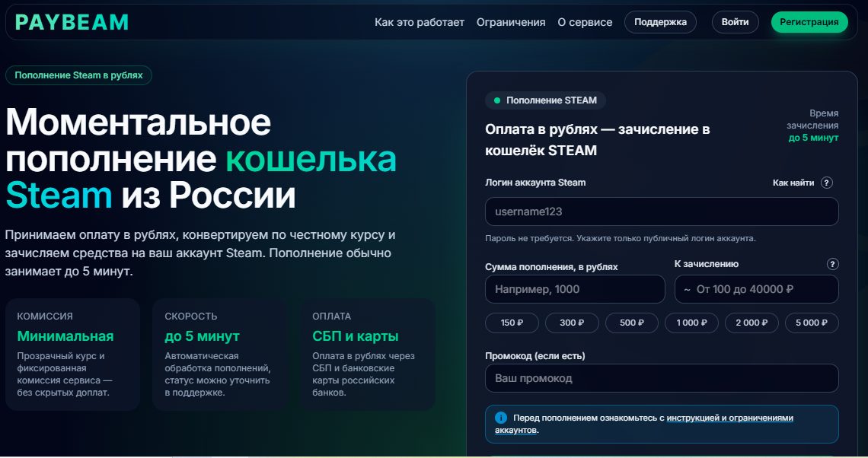Click the 'Сумма пополнения' amount field
868x458 pixels.
pyautogui.click(x=575, y=289)
